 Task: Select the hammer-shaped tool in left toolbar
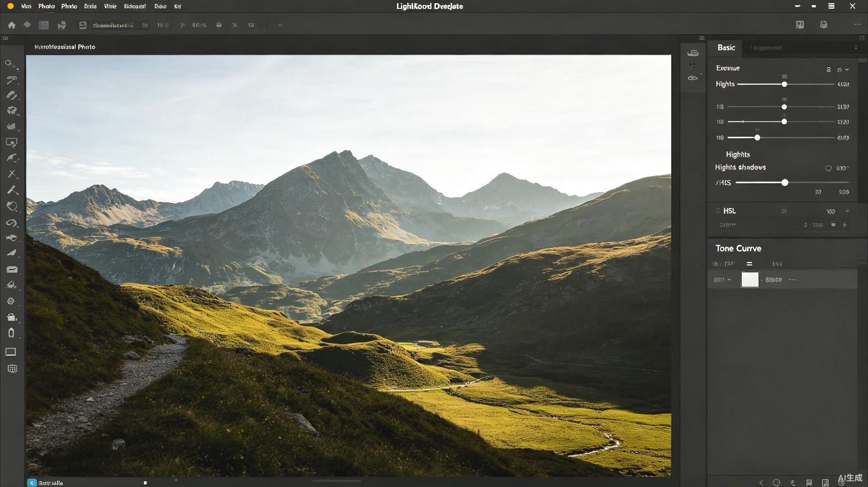(x=12, y=190)
